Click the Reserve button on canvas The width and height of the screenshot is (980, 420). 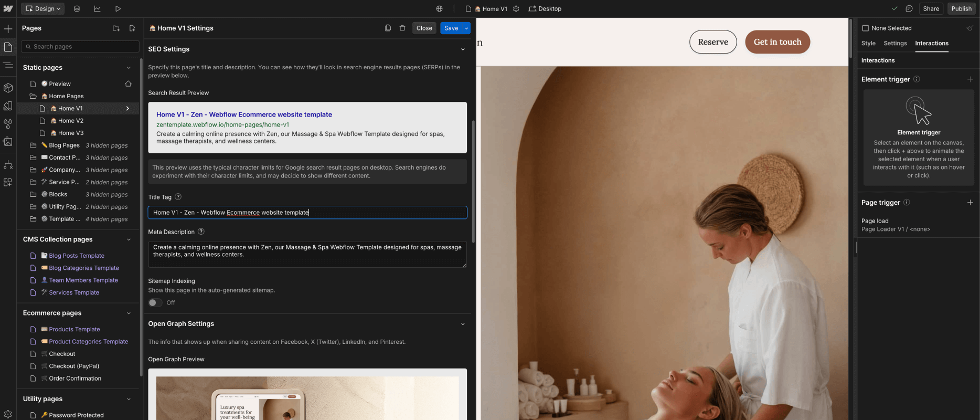(x=713, y=42)
